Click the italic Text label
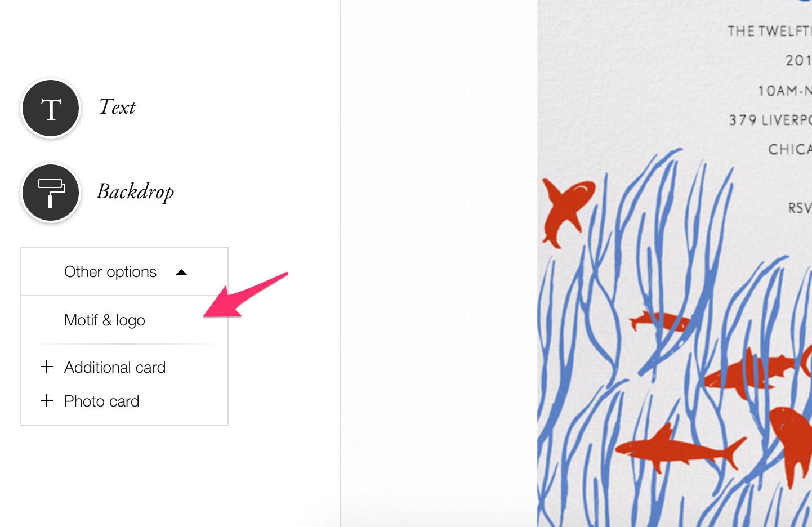 [x=118, y=107]
